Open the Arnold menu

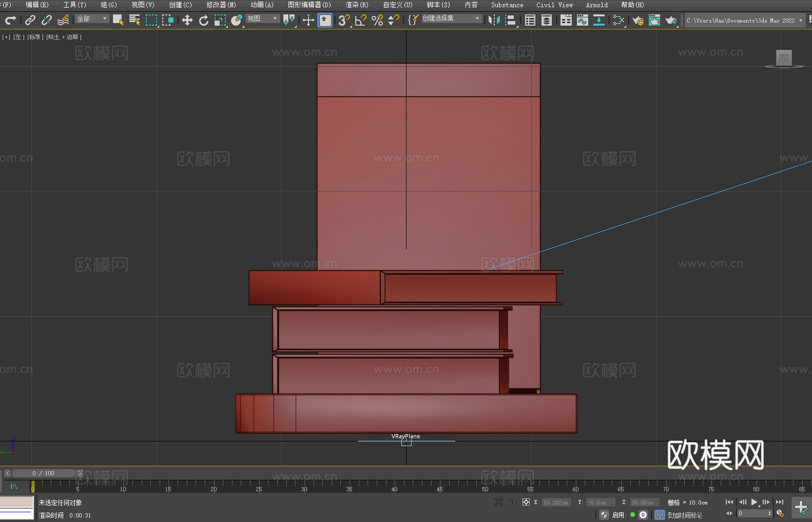[x=596, y=5]
